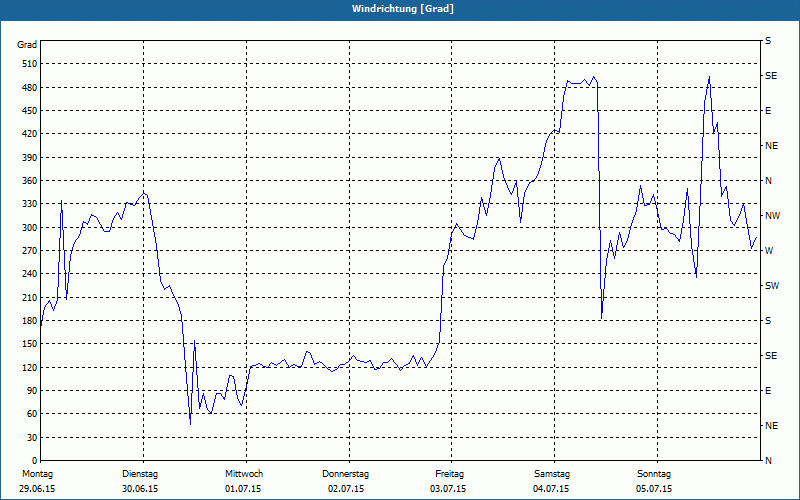Click the 'W' compass direction label
This screenshot has width=800, height=500.
click(769, 251)
